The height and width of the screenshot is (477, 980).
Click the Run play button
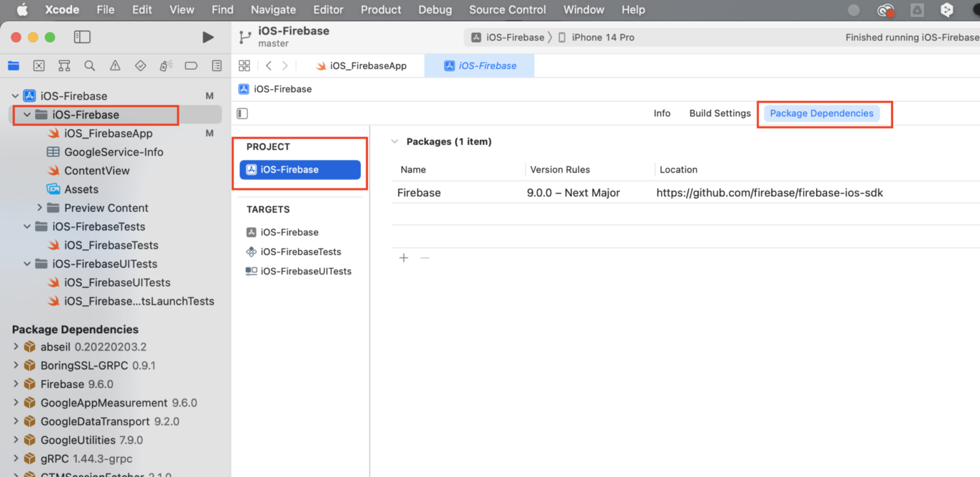click(208, 37)
